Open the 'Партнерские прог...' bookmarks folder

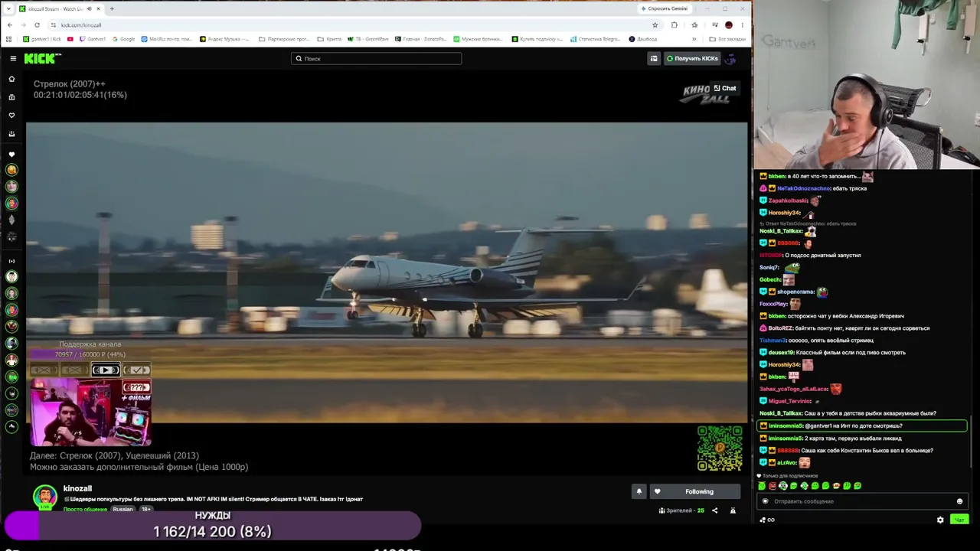[x=284, y=39]
